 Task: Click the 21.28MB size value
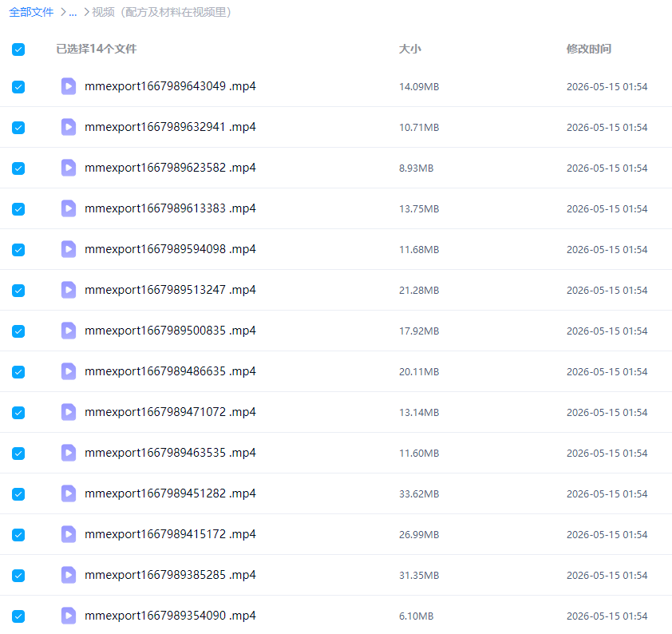click(419, 290)
